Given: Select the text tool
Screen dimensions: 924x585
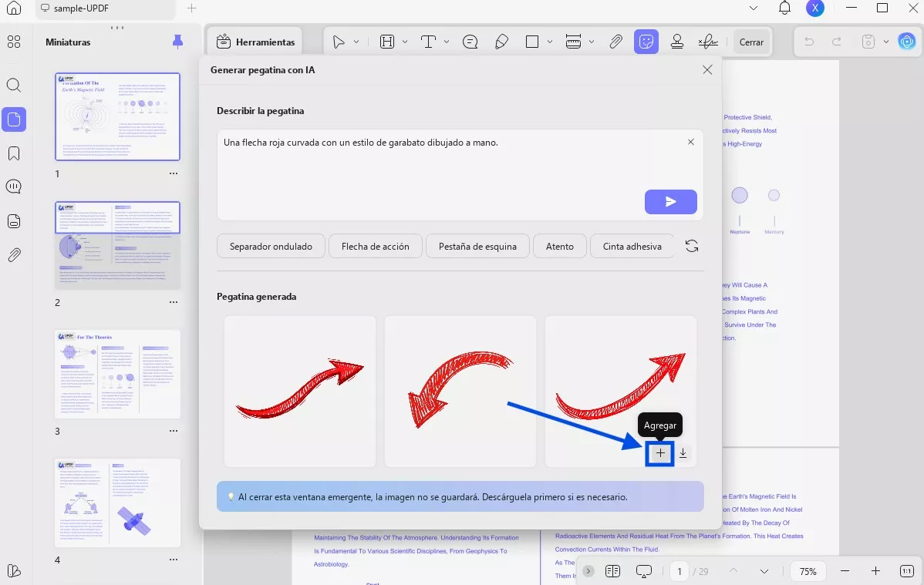Looking at the screenshot, I should click(x=428, y=42).
